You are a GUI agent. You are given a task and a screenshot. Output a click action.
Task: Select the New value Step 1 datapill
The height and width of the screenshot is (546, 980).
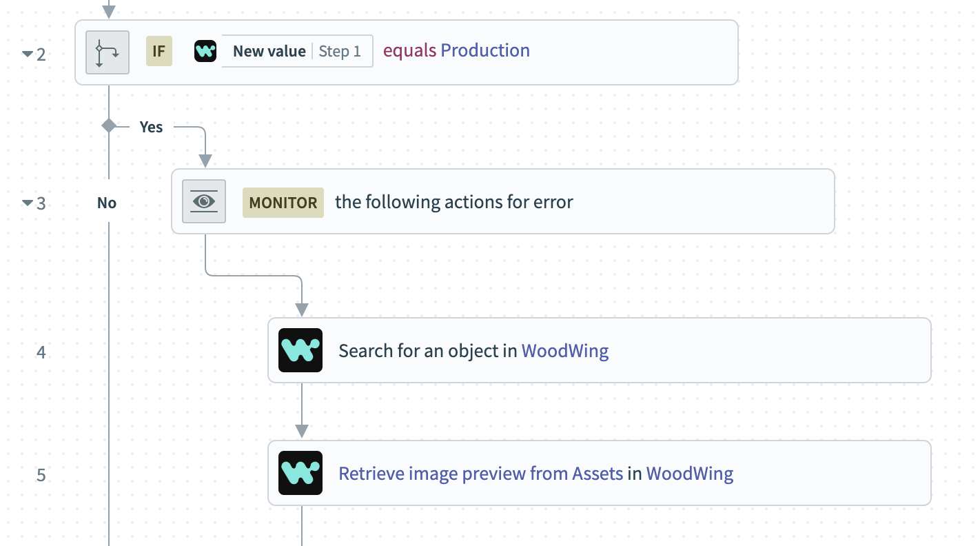click(x=297, y=51)
